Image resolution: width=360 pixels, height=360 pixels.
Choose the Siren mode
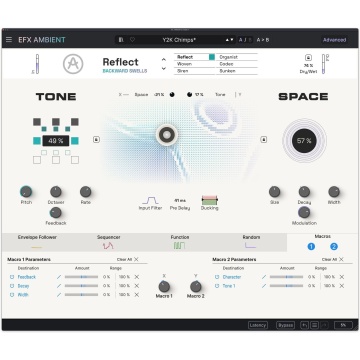coord(195,71)
